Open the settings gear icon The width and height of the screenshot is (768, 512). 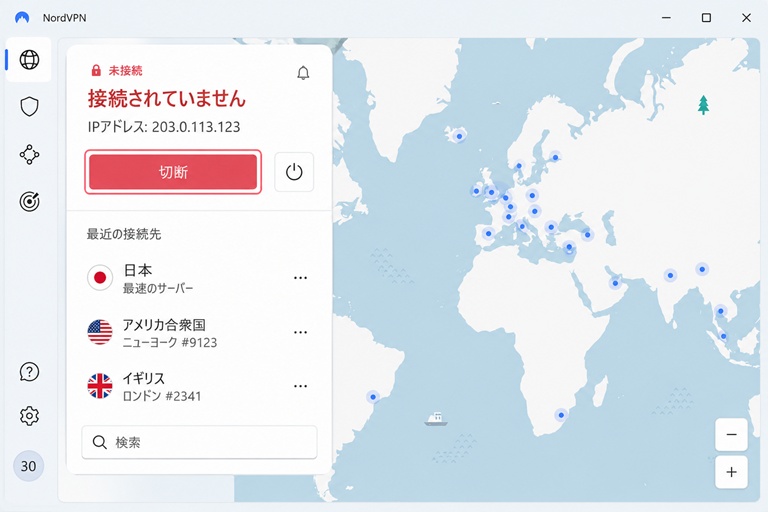pos(29,416)
